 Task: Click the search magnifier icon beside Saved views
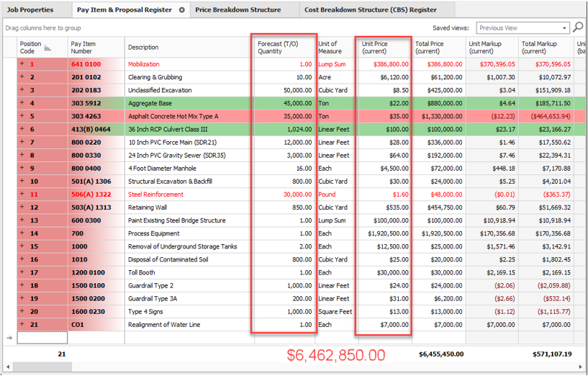578,27
